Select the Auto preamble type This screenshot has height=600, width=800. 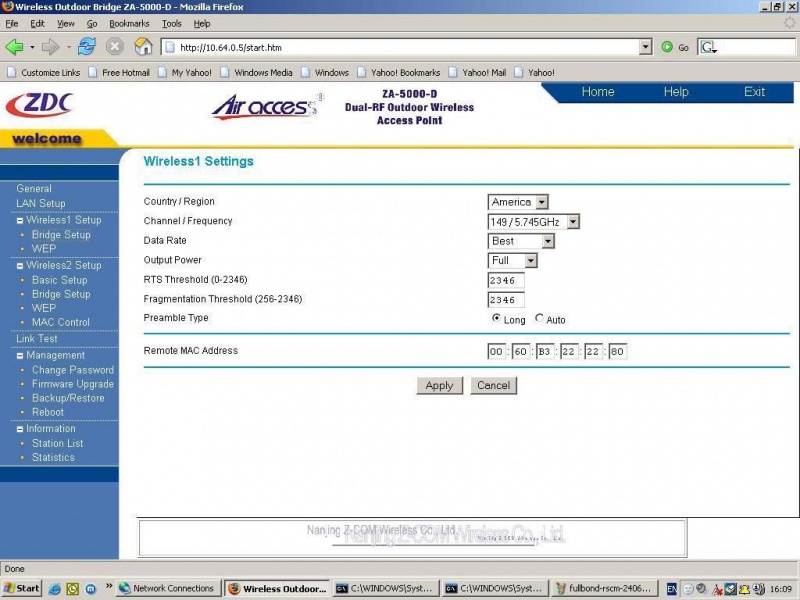coord(537,318)
